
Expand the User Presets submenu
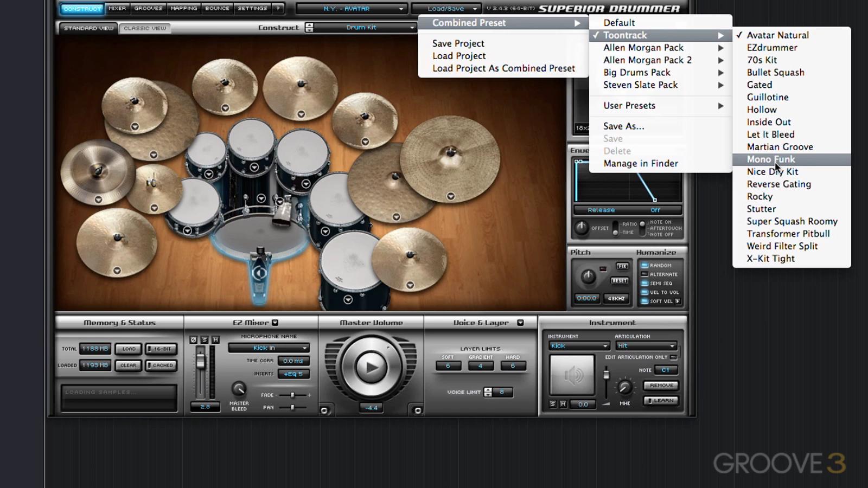tap(661, 106)
